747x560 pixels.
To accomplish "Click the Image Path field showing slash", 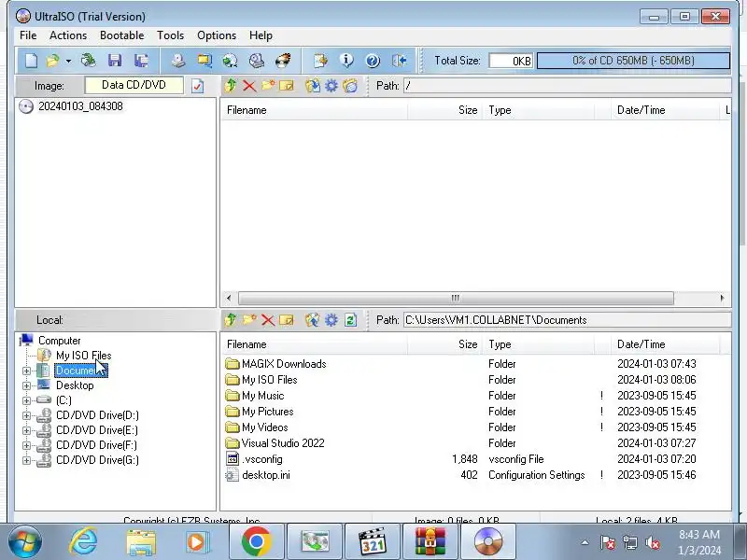I will (x=567, y=86).
